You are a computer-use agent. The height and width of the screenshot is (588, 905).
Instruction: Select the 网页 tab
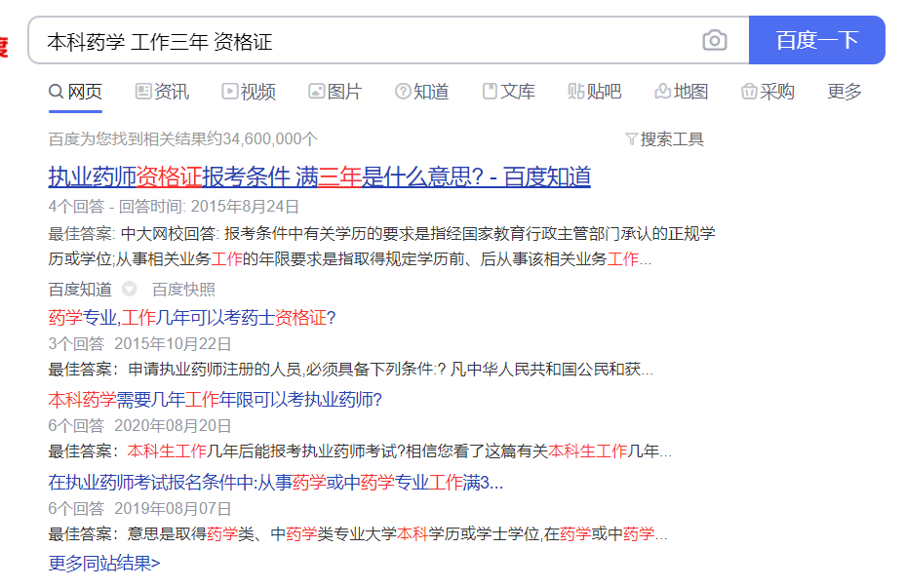coord(75,92)
